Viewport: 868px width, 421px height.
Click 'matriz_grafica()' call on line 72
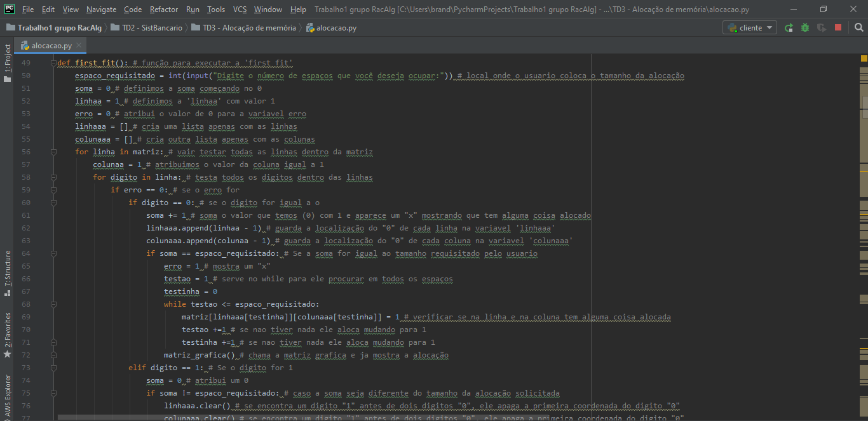tap(200, 355)
